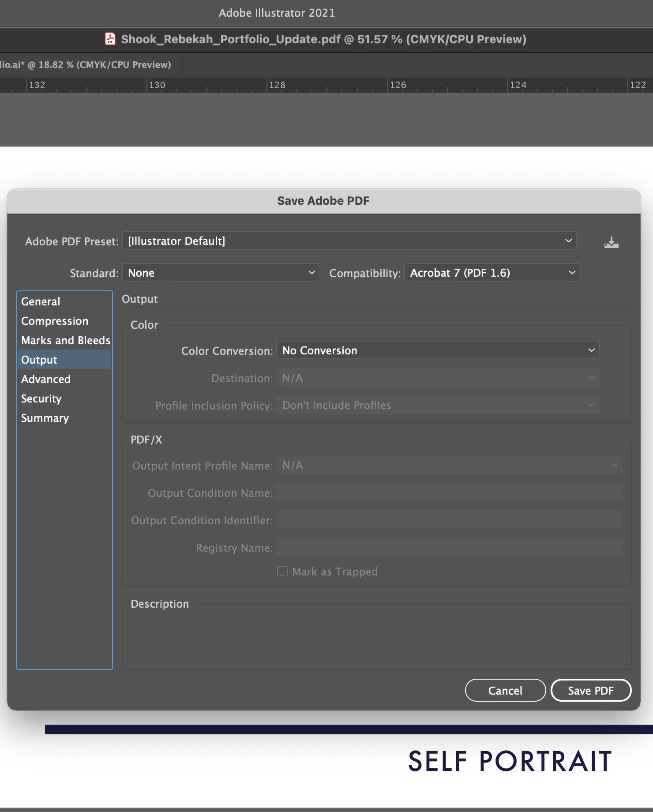Select General in the options list
This screenshot has height=812, width=653.
point(64,301)
